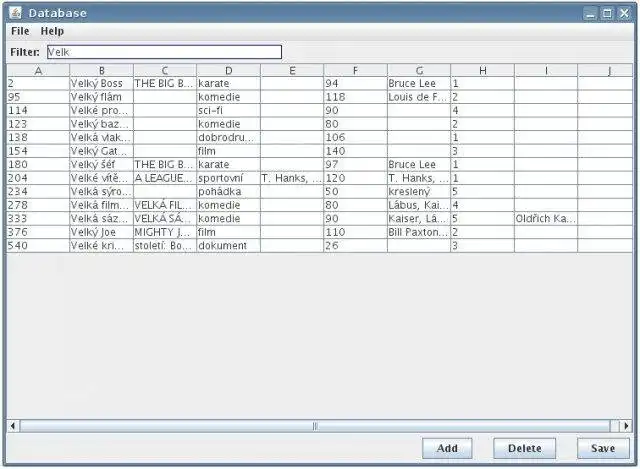Open the Help menu
This screenshot has width=640, height=469.
[52, 31]
